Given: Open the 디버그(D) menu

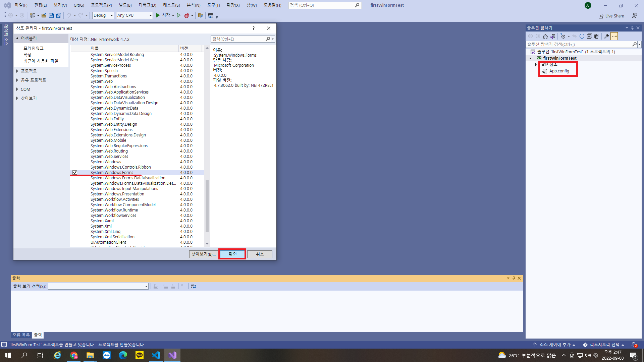Looking at the screenshot, I should pos(148,5).
